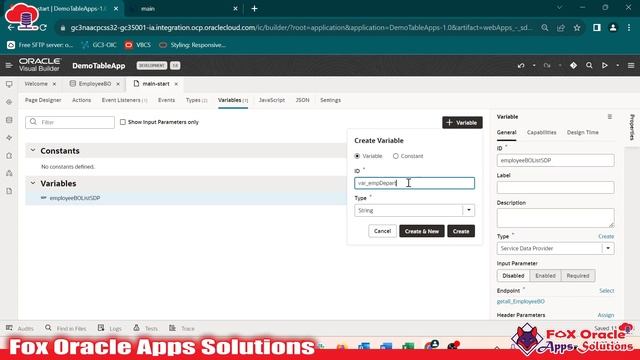
Task: Open Find in Files panel
Action: pyautogui.click(x=66, y=328)
